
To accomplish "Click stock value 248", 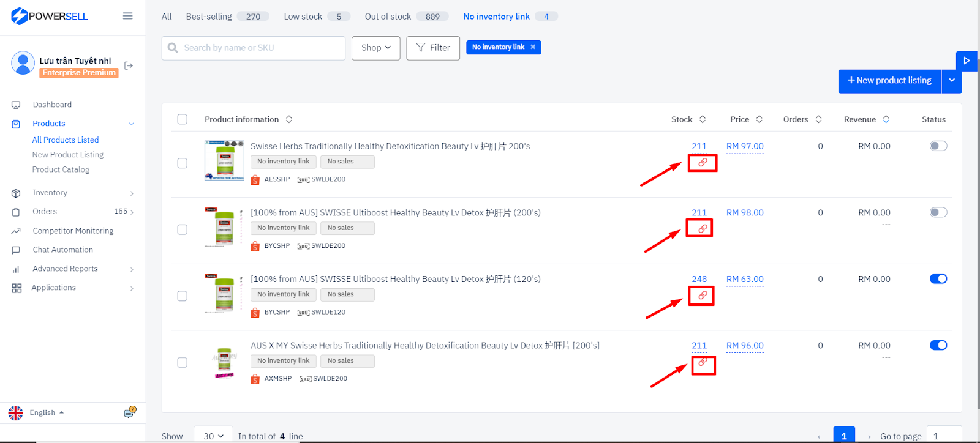I will click(x=699, y=279).
